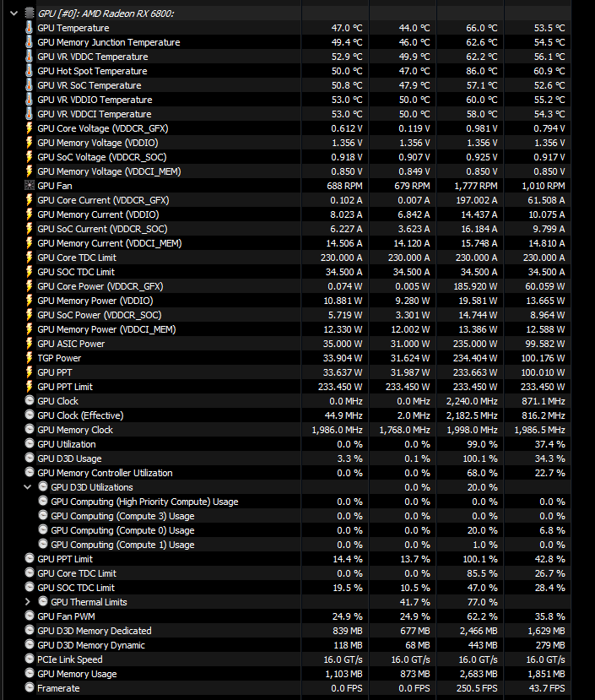Select the GPU D3D Memory Dedicated row

click(x=297, y=631)
